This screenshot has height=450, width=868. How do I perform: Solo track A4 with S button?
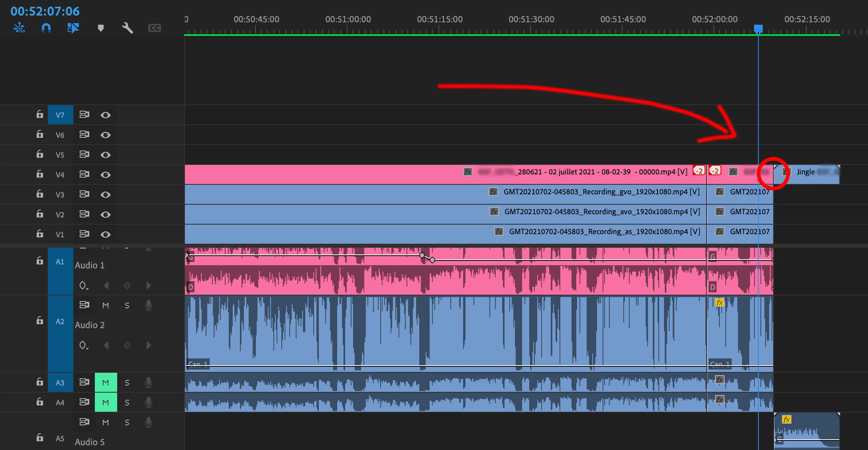click(127, 402)
